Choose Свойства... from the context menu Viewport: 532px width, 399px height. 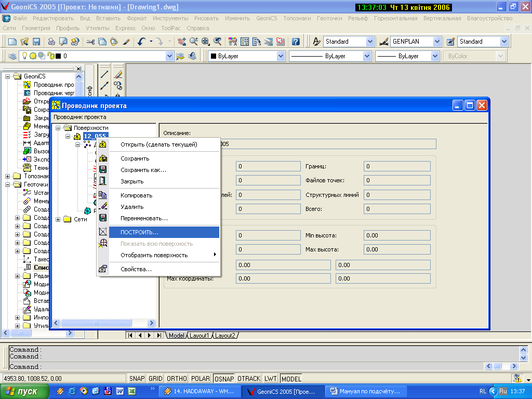136,269
